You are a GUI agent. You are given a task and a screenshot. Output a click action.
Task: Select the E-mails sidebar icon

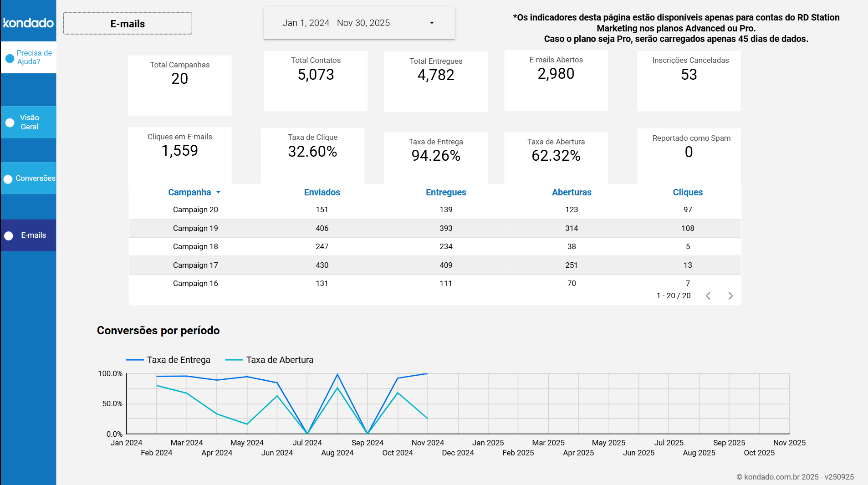pos(8,235)
